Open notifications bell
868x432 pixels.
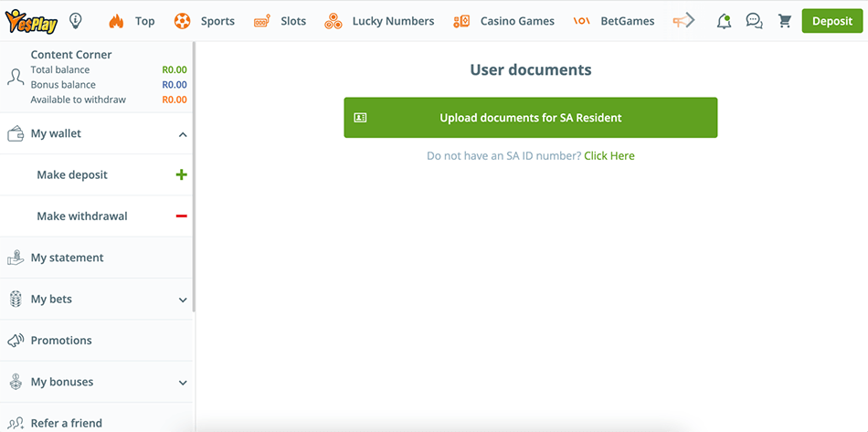click(724, 22)
